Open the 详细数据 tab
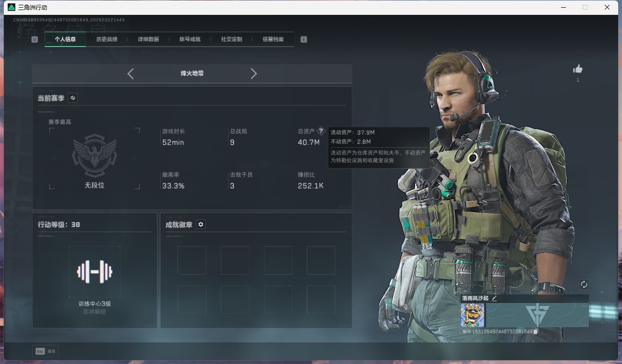622x364 pixels. coord(148,39)
